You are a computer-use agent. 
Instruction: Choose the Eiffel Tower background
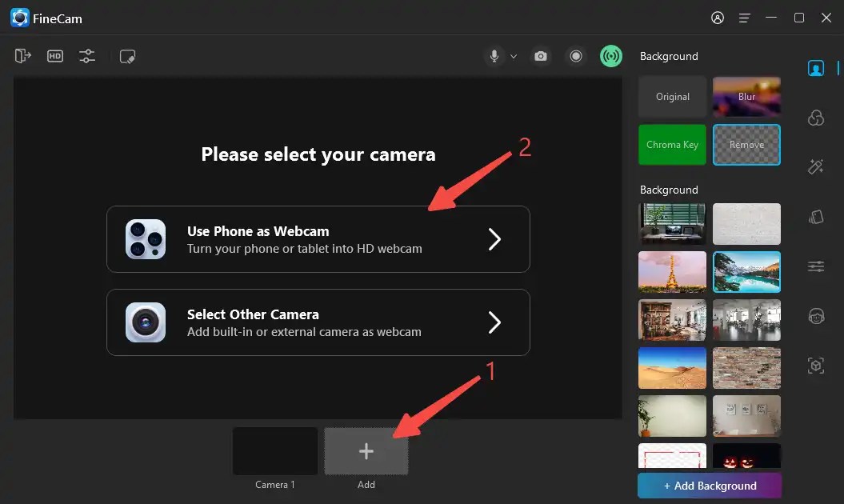(x=672, y=272)
